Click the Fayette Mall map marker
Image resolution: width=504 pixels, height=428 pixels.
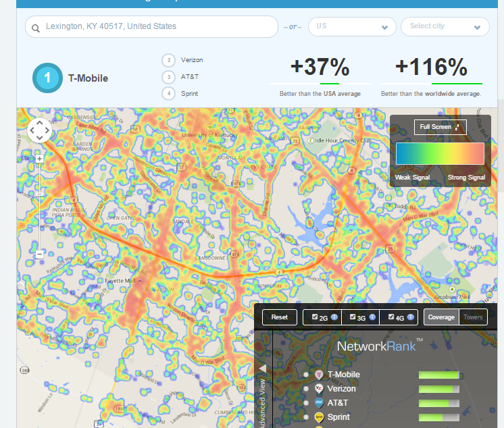[140, 281]
